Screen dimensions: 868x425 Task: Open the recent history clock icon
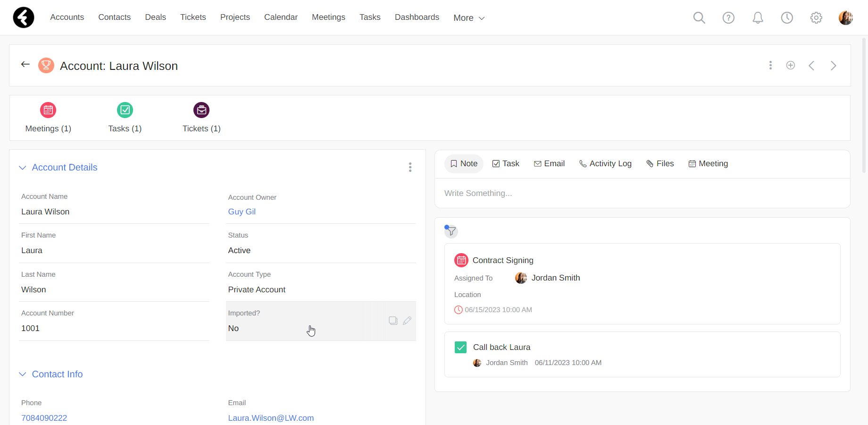coord(787,17)
